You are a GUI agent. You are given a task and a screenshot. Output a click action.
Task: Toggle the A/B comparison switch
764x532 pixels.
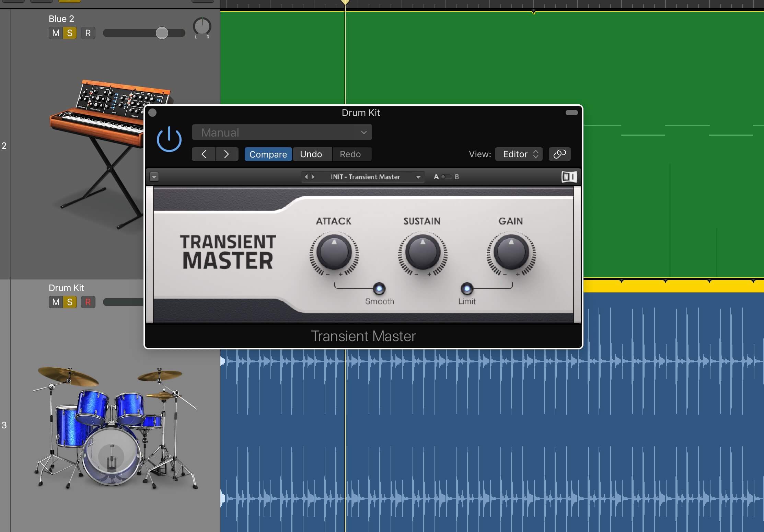click(x=446, y=177)
